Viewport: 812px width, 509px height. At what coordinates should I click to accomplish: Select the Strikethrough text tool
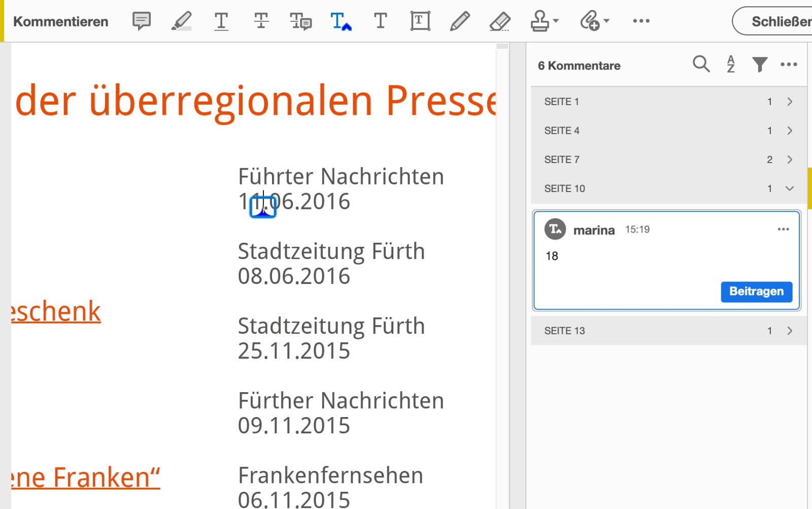261,21
